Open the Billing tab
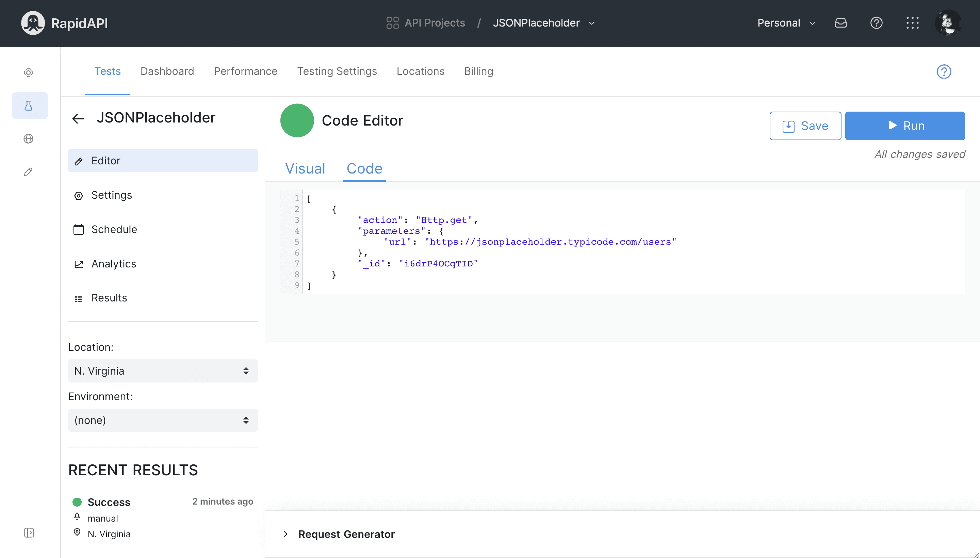 coord(479,71)
